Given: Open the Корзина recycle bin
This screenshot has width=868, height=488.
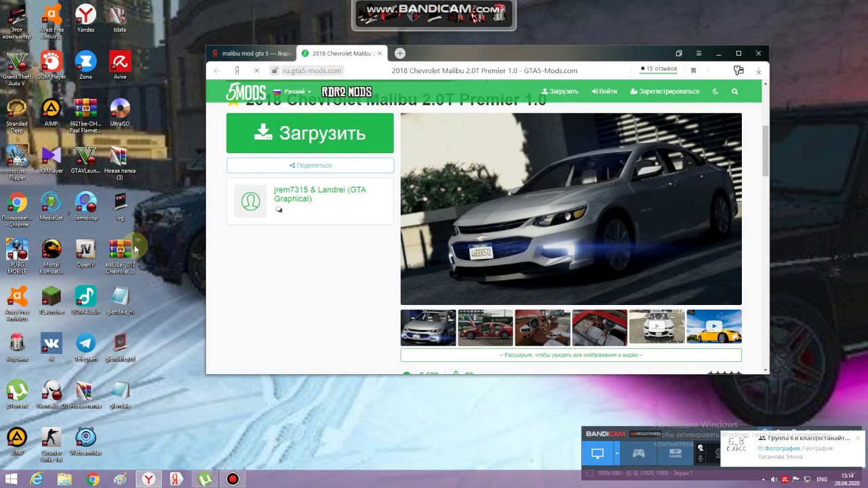Looking at the screenshot, I should pyautogui.click(x=17, y=347).
